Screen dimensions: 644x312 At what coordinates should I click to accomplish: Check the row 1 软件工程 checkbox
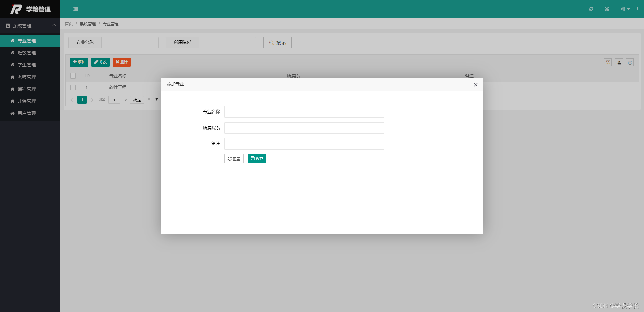coord(73,88)
